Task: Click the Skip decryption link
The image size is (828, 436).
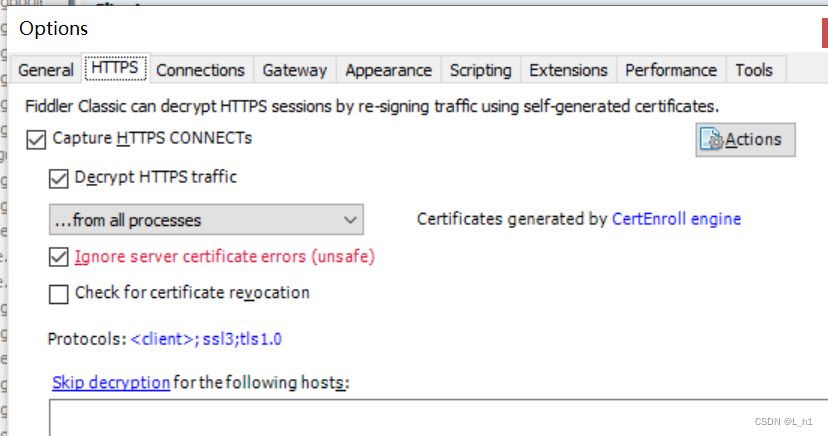Action: pos(111,382)
